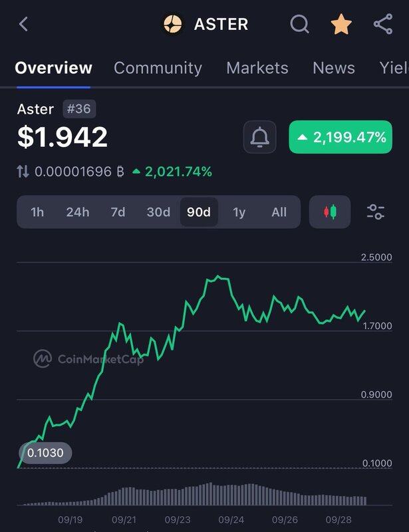Go to the News tab
The height and width of the screenshot is (532, 409).
point(334,68)
